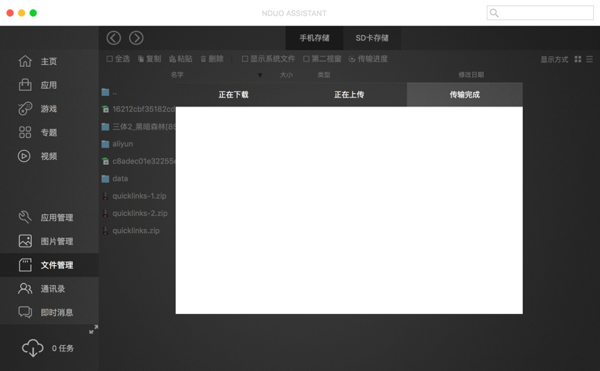Open 传输进度 transfer progress
The height and width of the screenshot is (371, 600).
point(368,59)
